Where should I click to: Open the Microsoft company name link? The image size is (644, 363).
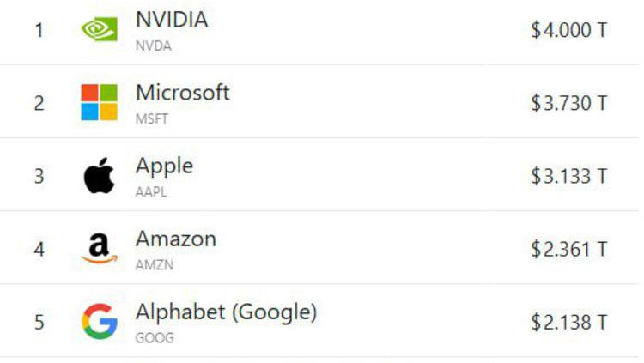(x=183, y=93)
